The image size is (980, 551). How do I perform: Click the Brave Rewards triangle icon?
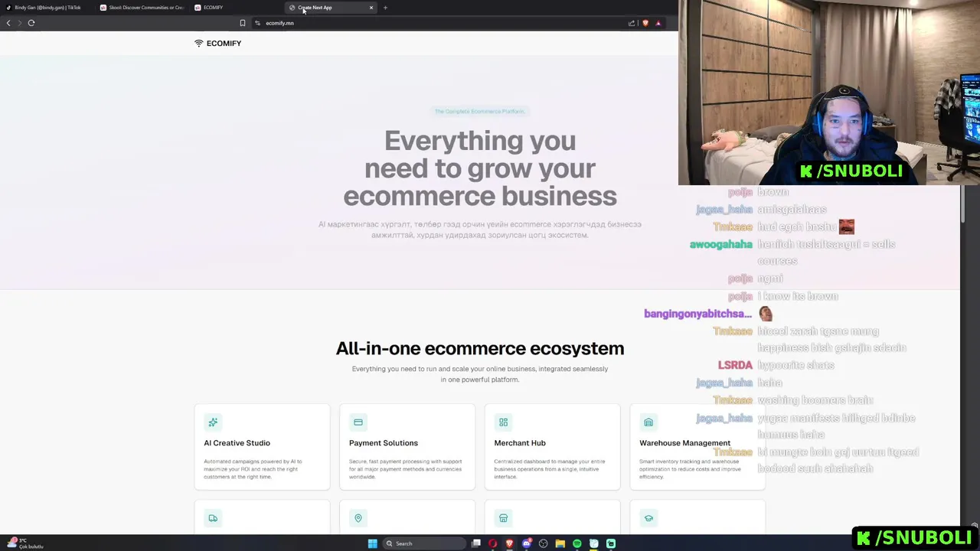coord(658,23)
